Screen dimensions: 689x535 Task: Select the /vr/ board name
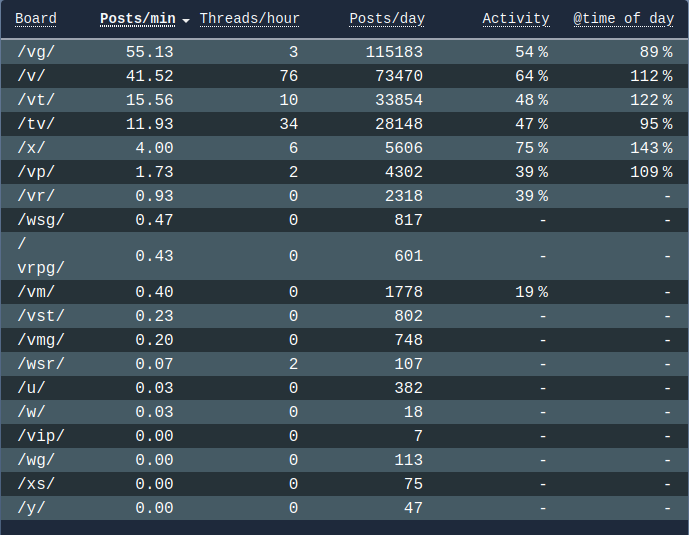click(36, 195)
